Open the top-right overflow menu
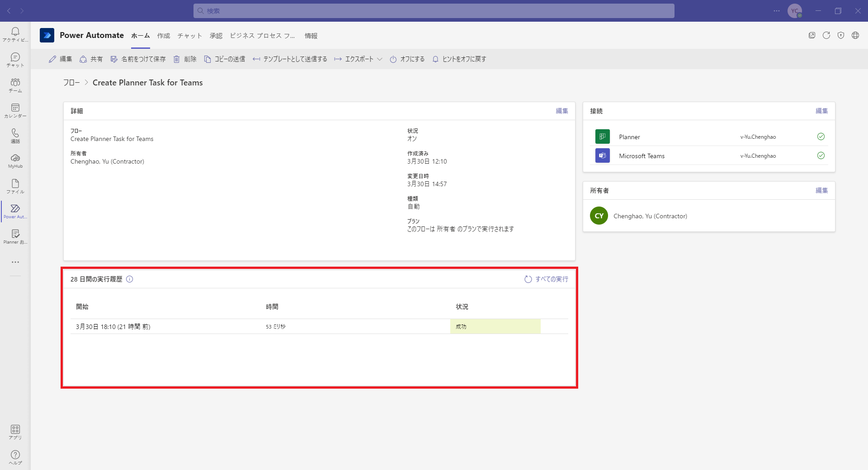The height and width of the screenshot is (470, 868). click(x=777, y=11)
